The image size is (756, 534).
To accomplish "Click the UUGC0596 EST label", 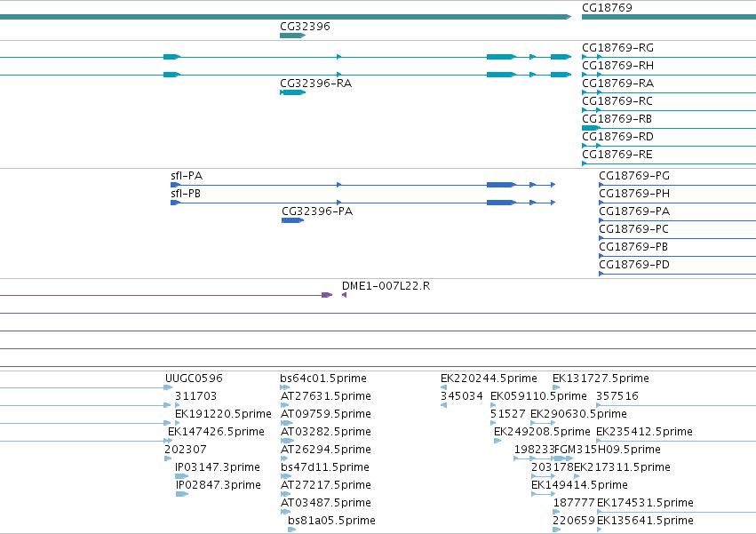I will pos(194,379).
